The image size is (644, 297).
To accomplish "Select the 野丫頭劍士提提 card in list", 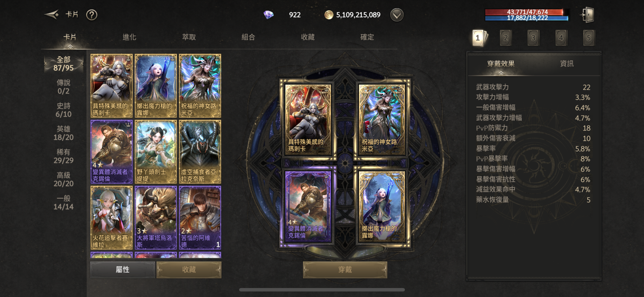I will tap(155, 152).
